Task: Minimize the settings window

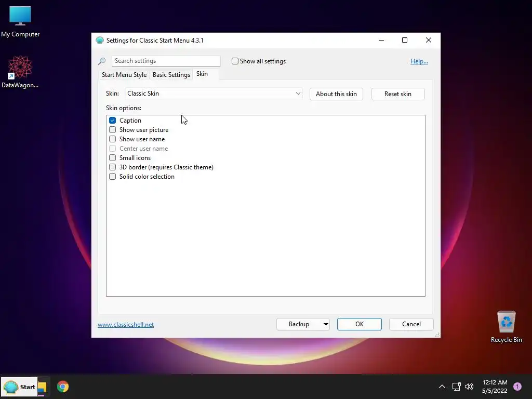Action: coord(381,40)
